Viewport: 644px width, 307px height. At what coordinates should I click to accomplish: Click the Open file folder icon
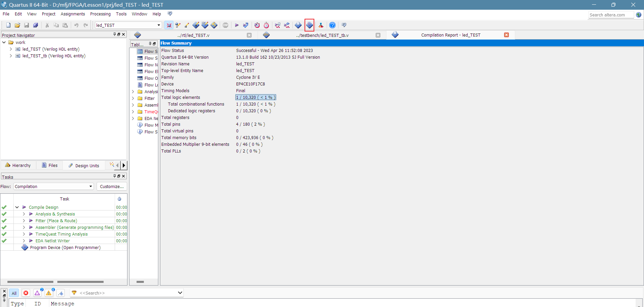tap(17, 25)
